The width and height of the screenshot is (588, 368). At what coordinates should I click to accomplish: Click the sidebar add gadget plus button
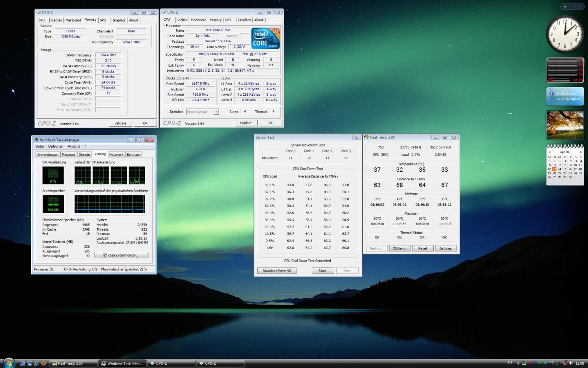click(x=565, y=6)
